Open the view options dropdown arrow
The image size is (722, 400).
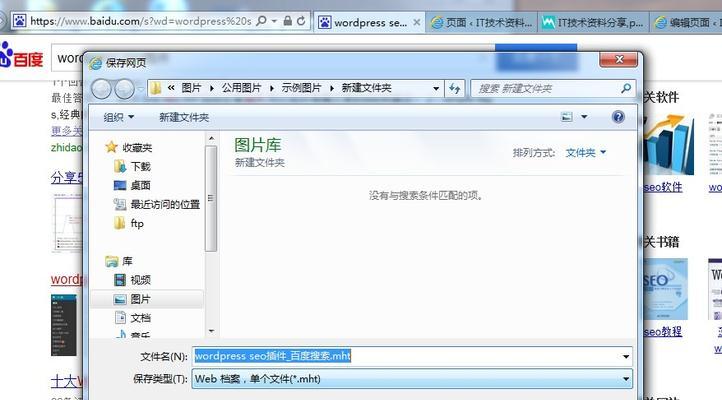(x=584, y=117)
